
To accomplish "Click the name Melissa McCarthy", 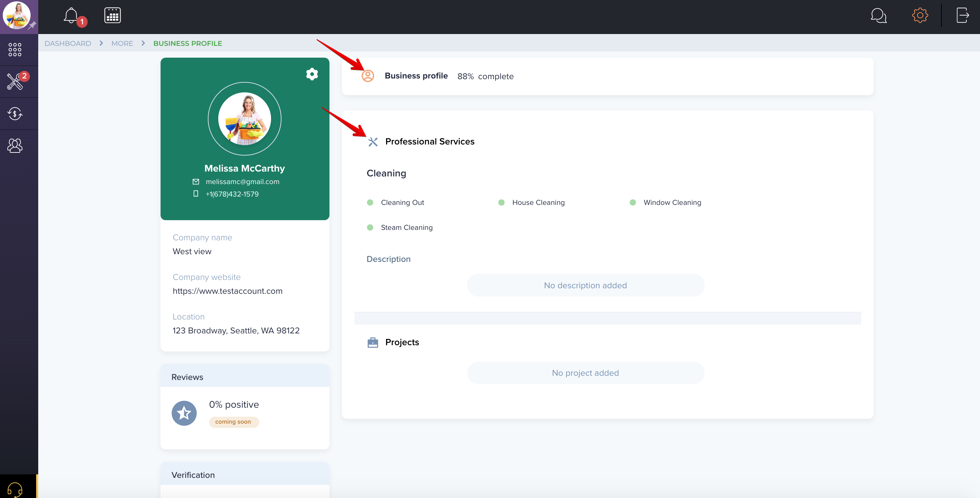I will (x=245, y=168).
